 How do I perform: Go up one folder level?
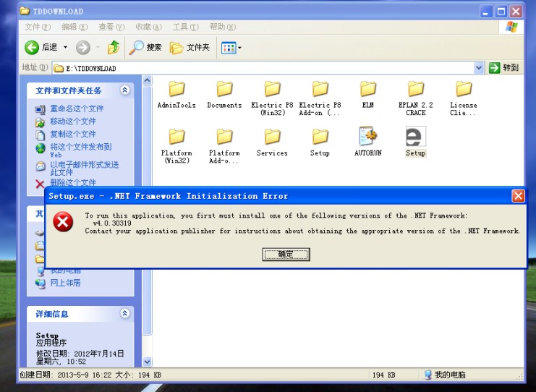[114, 48]
